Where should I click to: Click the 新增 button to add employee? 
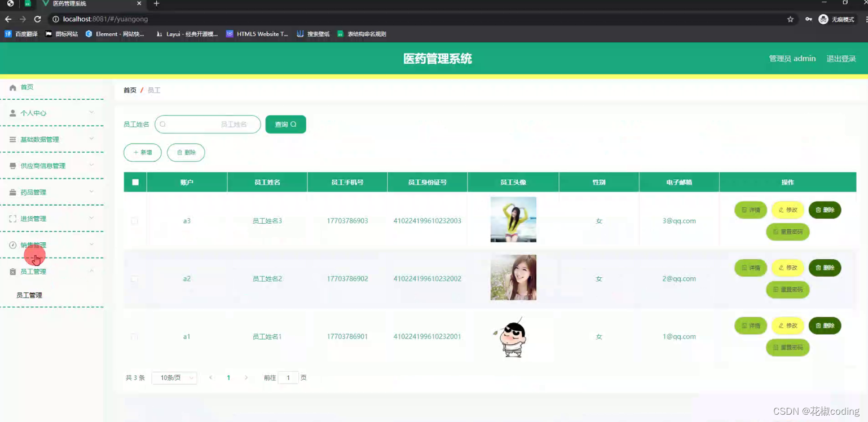tap(142, 152)
